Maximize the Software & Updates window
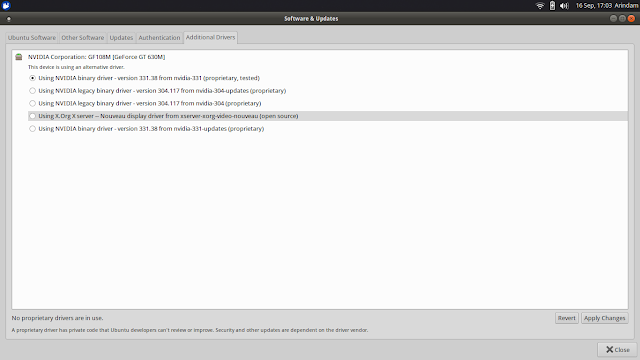The width and height of the screenshot is (640, 360). pyautogui.click(x=622, y=18)
